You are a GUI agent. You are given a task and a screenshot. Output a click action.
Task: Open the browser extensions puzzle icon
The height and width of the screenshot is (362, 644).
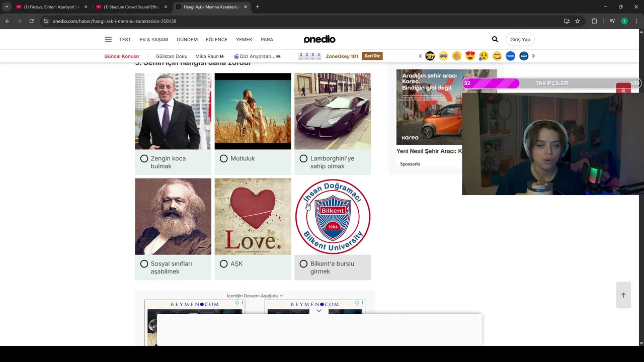click(x=594, y=21)
